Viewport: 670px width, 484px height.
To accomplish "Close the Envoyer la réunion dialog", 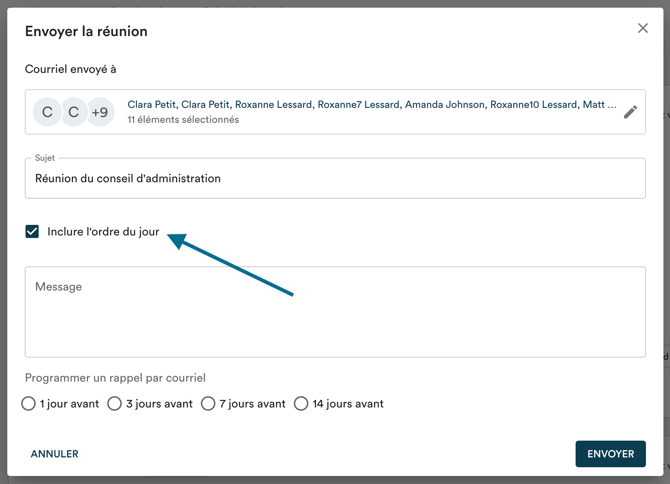I will click(643, 28).
